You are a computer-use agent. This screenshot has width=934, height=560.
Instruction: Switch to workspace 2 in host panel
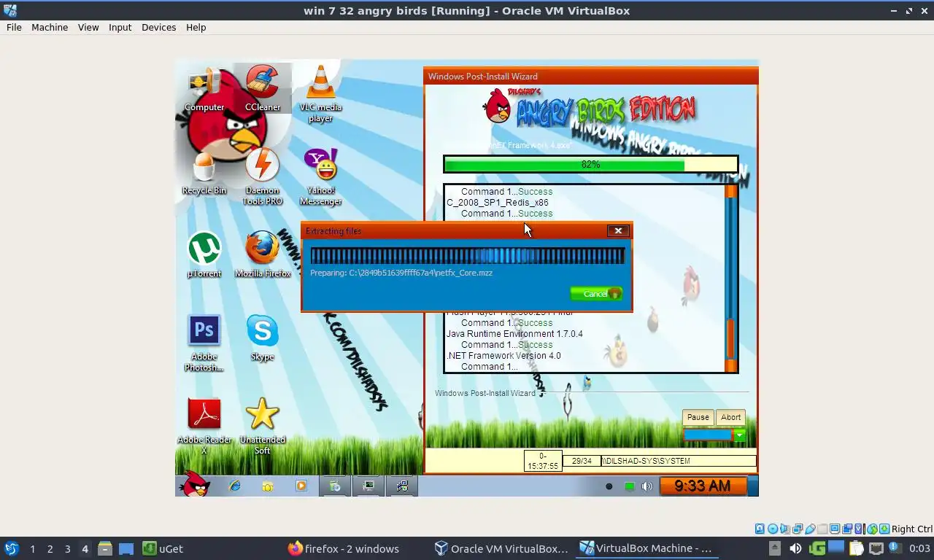[x=50, y=548]
